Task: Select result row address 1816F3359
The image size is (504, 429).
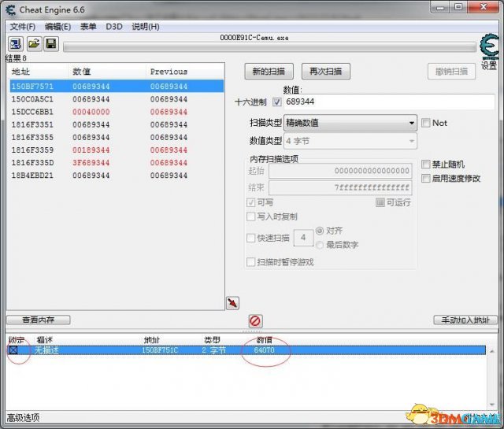Action: [x=117, y=150]
